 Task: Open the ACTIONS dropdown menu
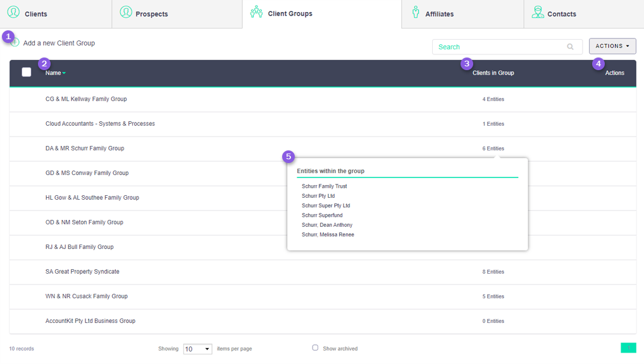[x=612, y=45]
